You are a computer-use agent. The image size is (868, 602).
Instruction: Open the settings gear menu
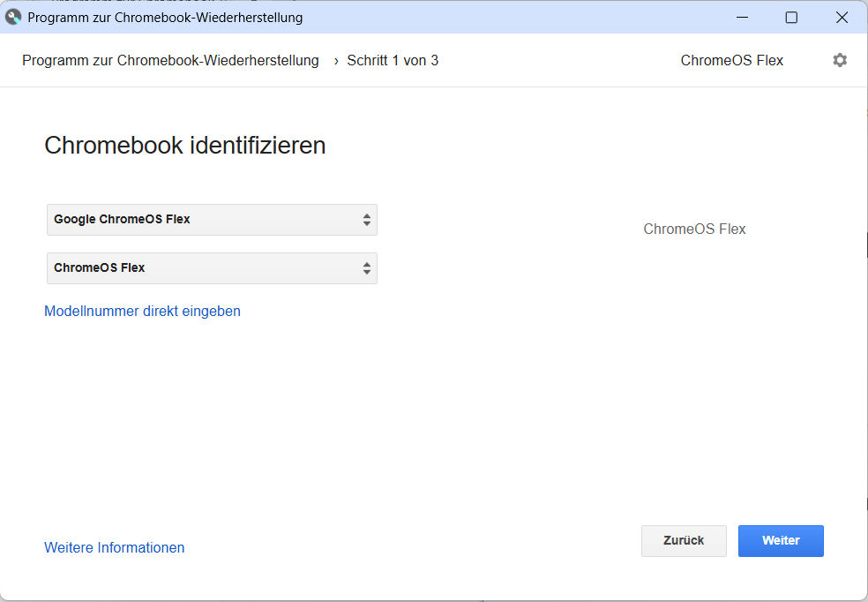click(x=840, y=60)
